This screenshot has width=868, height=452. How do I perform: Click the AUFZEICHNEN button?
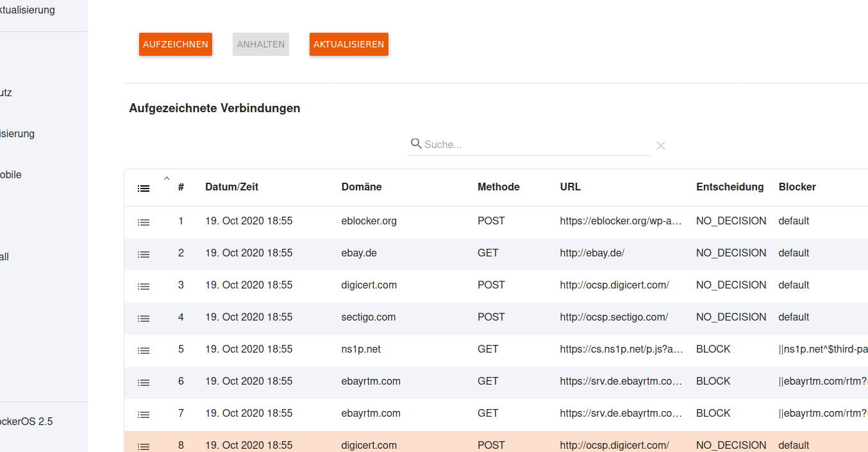(175, 44)
